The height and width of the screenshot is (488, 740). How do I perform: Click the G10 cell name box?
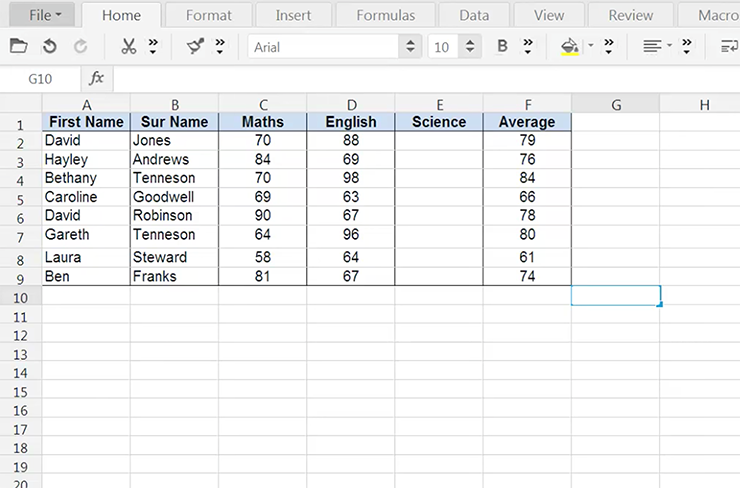pyautogui.click(x=40, y=78)
